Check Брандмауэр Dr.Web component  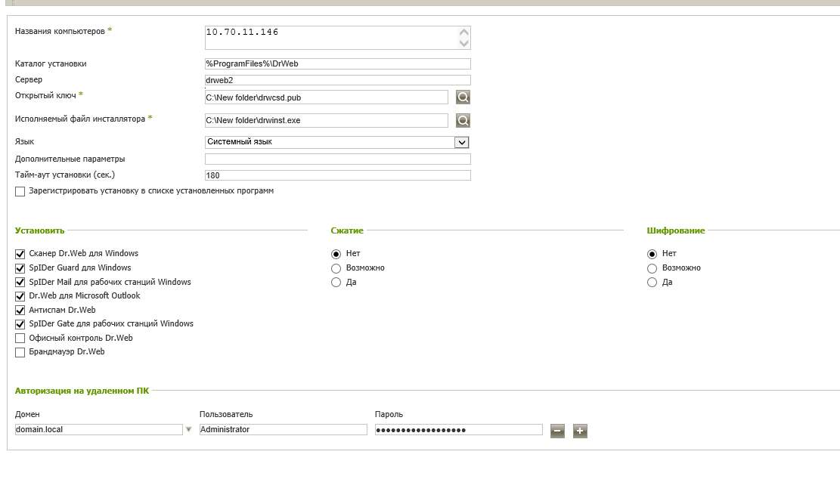pos(20,352)
